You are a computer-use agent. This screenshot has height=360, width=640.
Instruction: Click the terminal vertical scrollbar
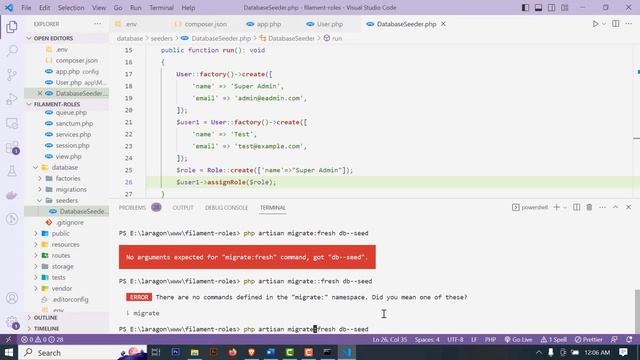coord(637,310)
